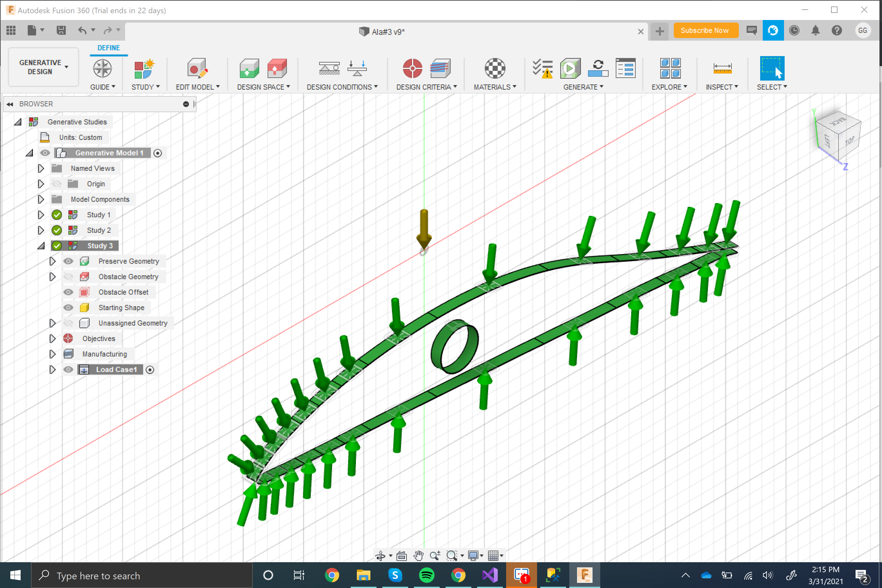Click the Top face of the ViewCube

[850, 141]
